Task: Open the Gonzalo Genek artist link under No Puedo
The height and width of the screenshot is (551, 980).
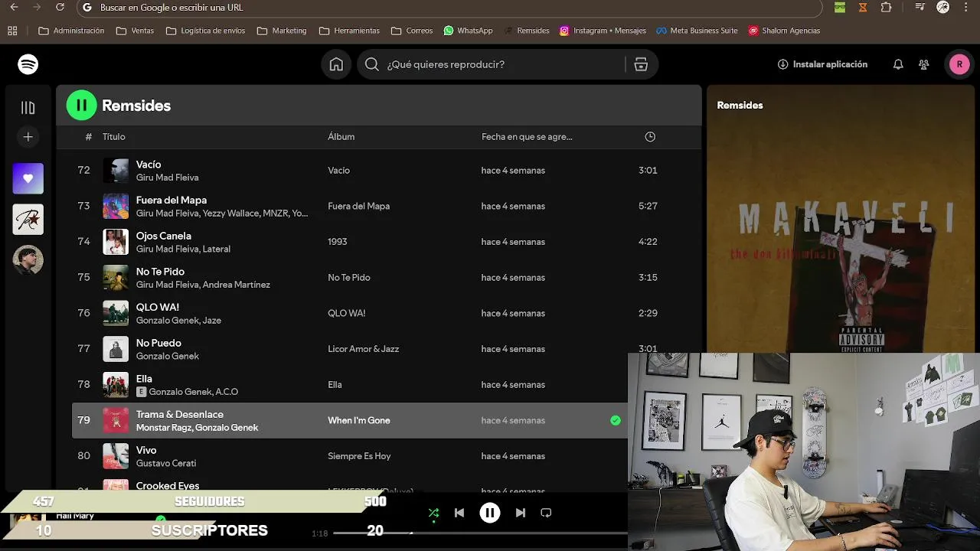Action: (x=168, y=356)
